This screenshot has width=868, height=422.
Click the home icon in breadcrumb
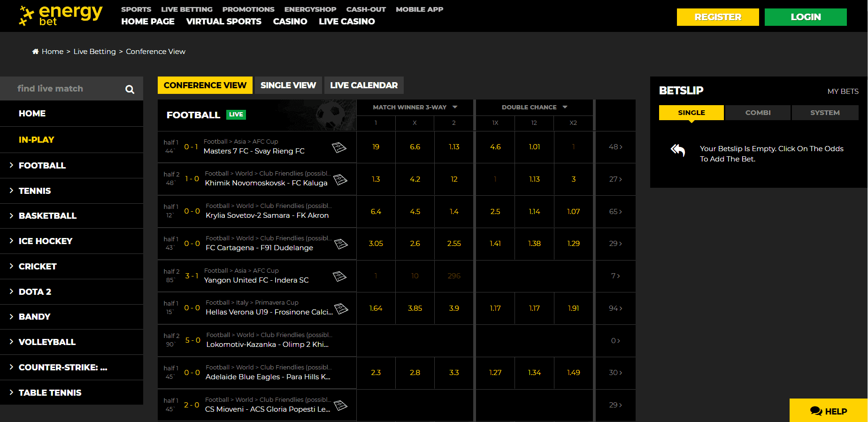click(35, 52)
